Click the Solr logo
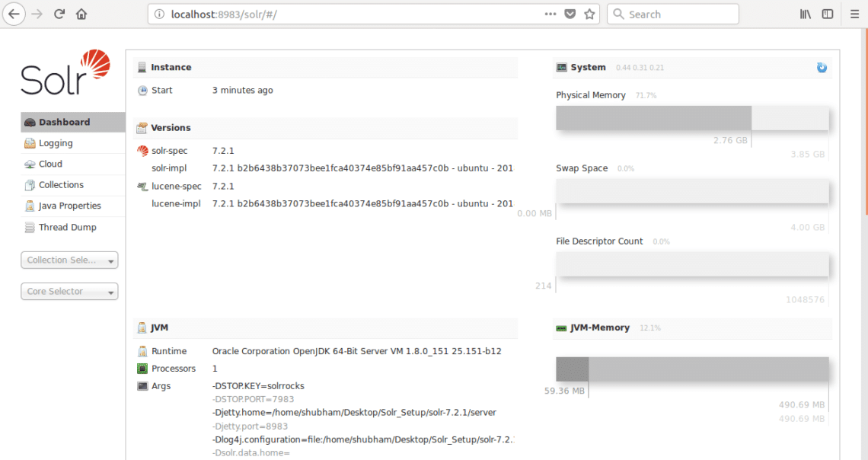 (x=66, y=72)
